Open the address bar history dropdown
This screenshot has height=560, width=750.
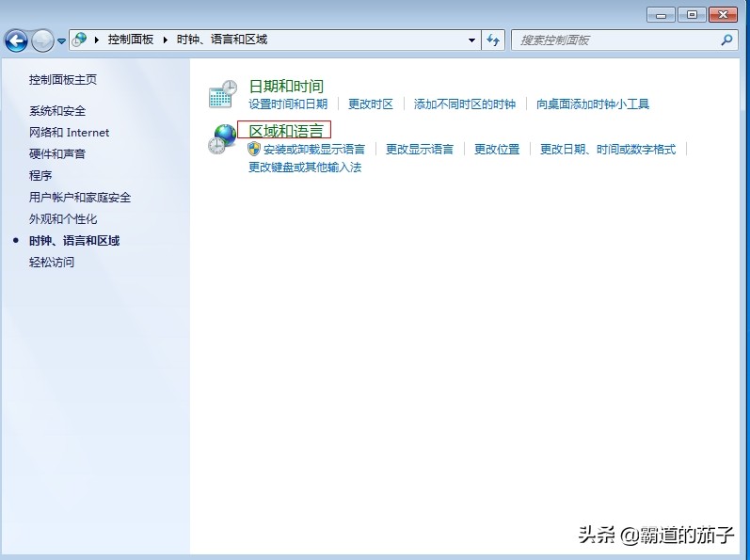coord(471,40)
